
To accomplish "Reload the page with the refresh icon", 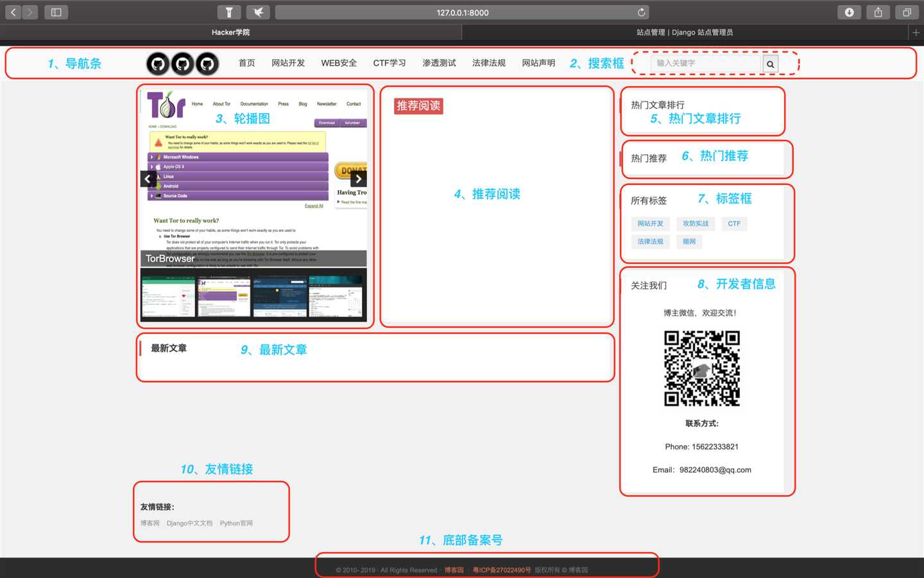I will [x=641, y=12].
